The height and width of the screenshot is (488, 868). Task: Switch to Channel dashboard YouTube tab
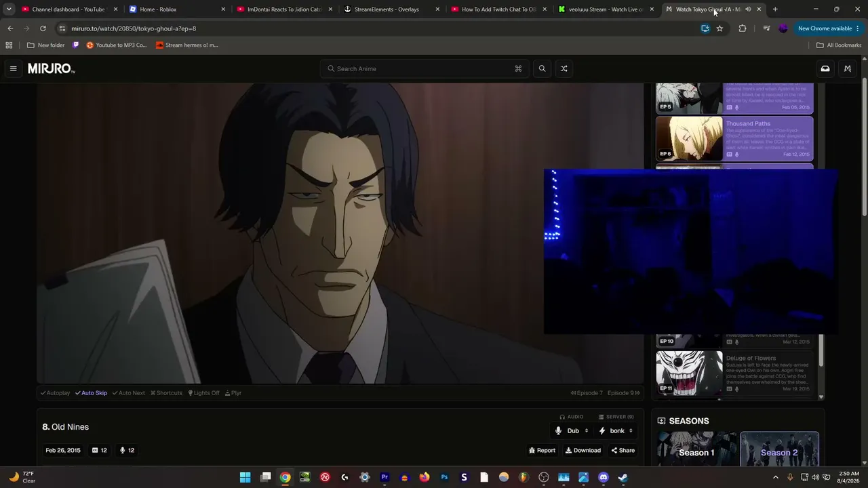click(70, 9)
